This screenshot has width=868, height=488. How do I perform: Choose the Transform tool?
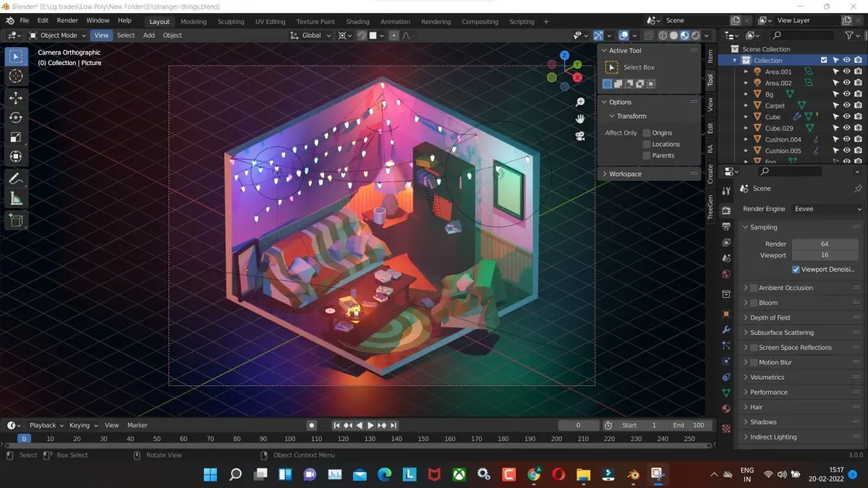(16, 156)
